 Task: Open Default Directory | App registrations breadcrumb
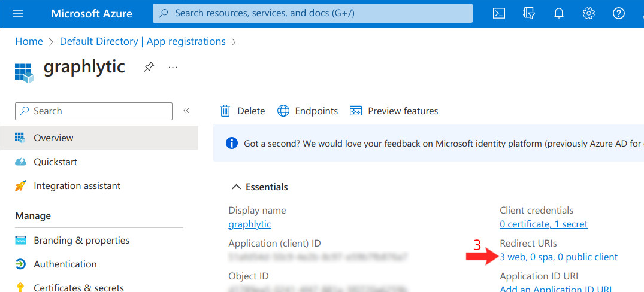pyautogui.click(x=143, y=41)
